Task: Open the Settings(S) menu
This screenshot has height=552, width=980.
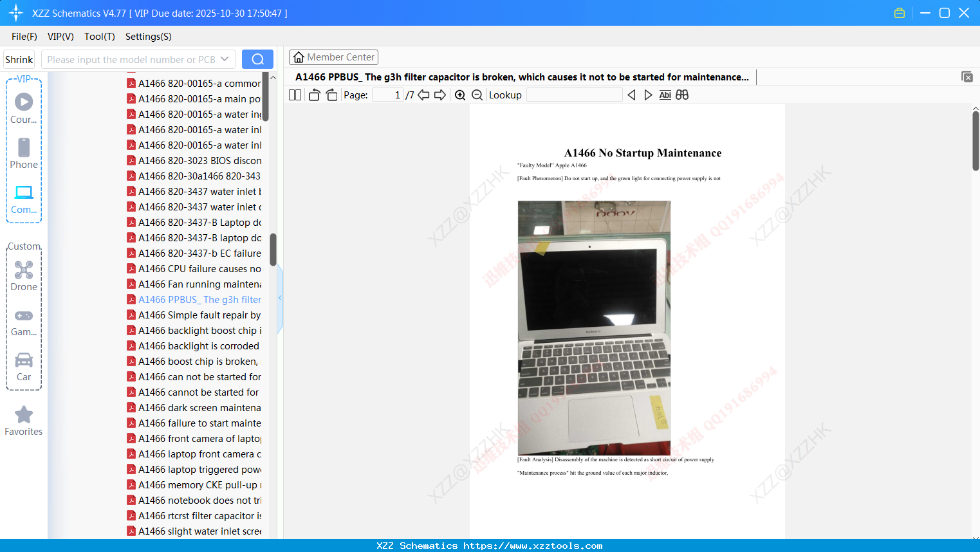Action: click(149, 37)
